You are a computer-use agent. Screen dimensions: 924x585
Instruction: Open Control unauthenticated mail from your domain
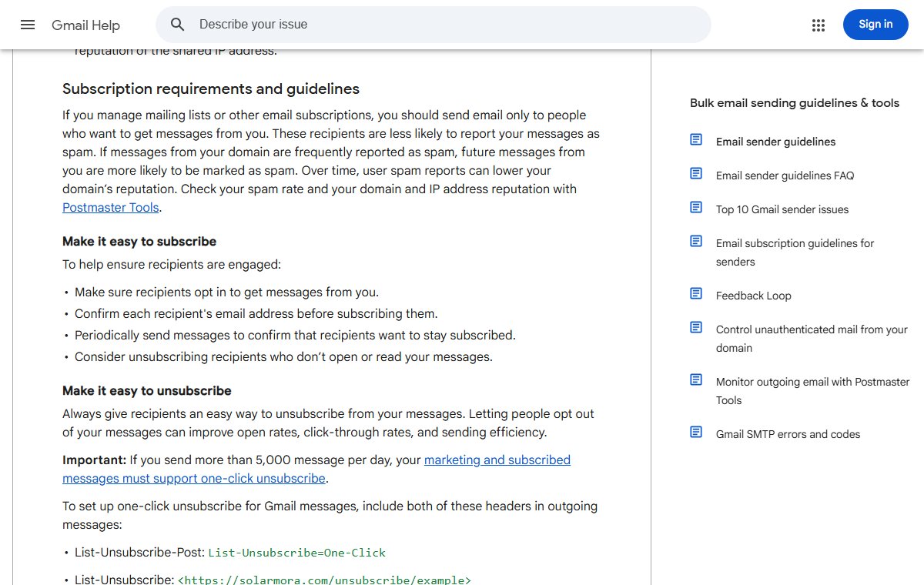[812, 339]
